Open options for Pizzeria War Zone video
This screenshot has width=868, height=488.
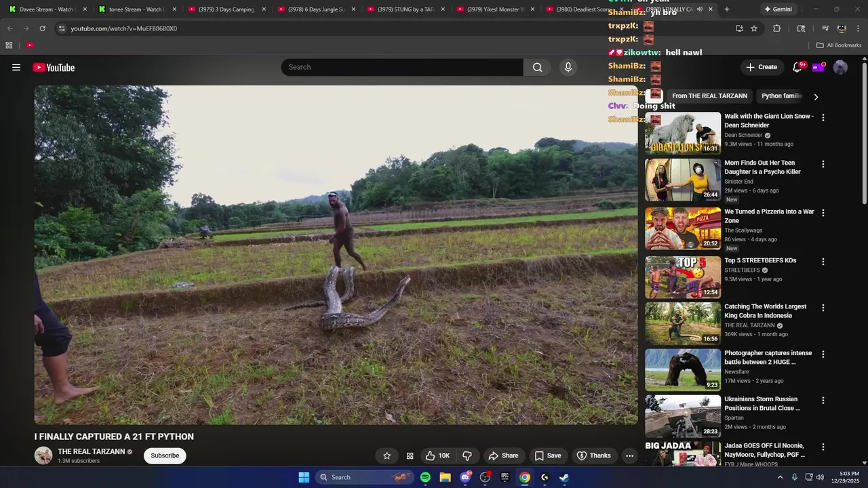click(823, 213)
